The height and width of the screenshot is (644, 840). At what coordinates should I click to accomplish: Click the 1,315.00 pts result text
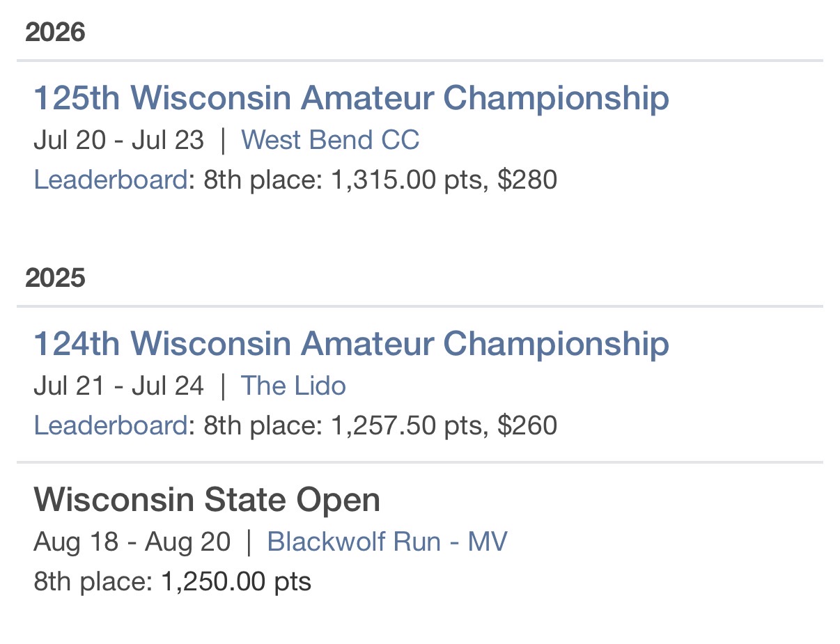pyautogui.click(x=407, y=180)
